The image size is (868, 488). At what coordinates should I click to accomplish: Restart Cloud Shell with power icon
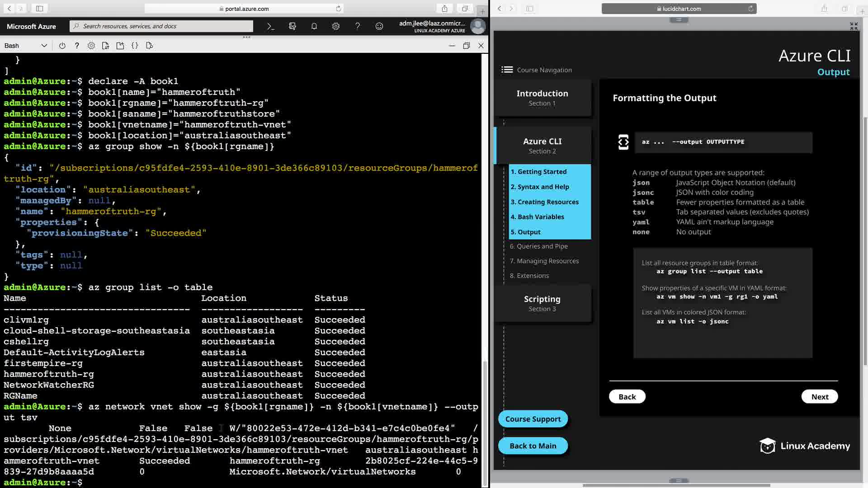(62, 46)
